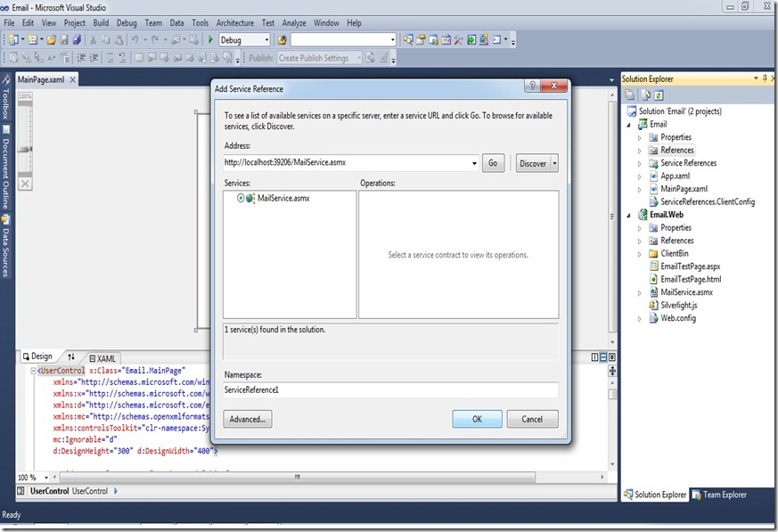
Task: Click the Find in Files icon
Action: [x=282, y=40]
